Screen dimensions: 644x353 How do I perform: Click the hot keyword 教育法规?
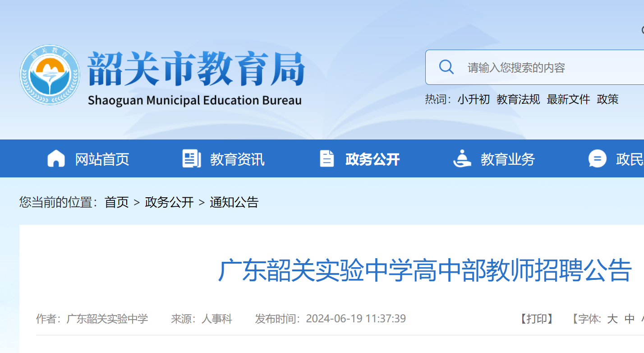coord(518,99)
